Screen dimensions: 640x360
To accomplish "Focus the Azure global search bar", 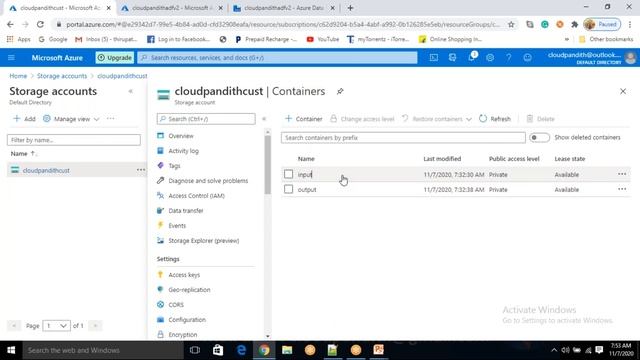I will click(278, 58).
